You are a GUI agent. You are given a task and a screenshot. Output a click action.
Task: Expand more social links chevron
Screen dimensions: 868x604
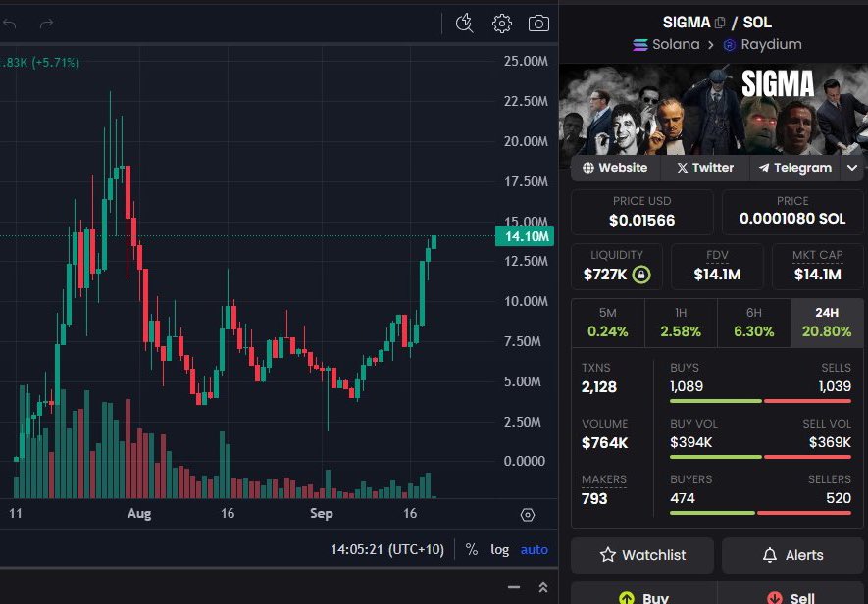[852, 168]
